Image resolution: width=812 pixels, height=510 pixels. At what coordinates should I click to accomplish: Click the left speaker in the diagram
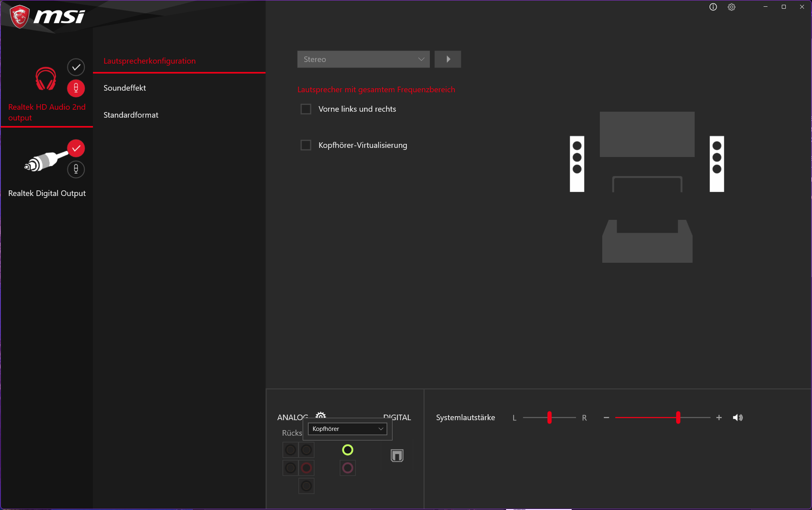pyautogui.click(x=577, y=164)
